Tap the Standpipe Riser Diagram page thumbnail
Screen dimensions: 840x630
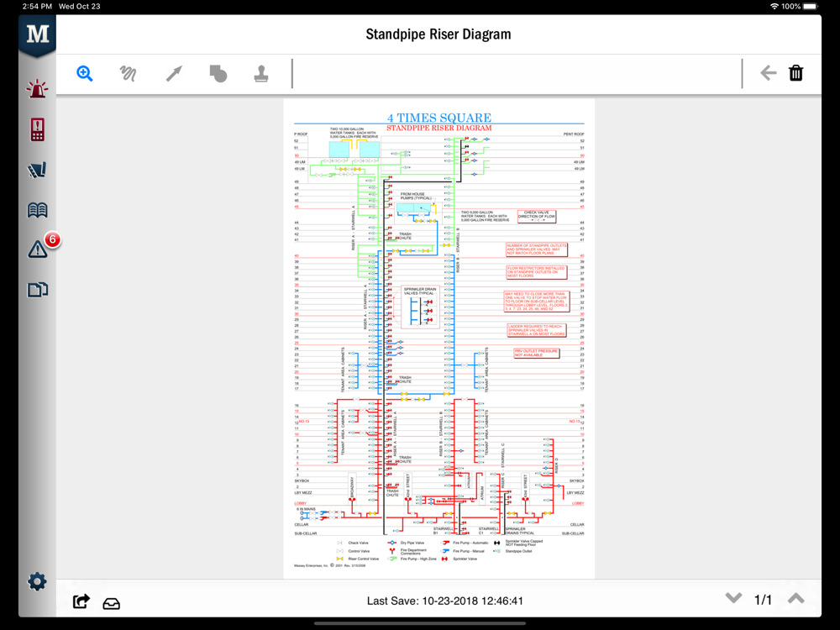coord(438,339)
